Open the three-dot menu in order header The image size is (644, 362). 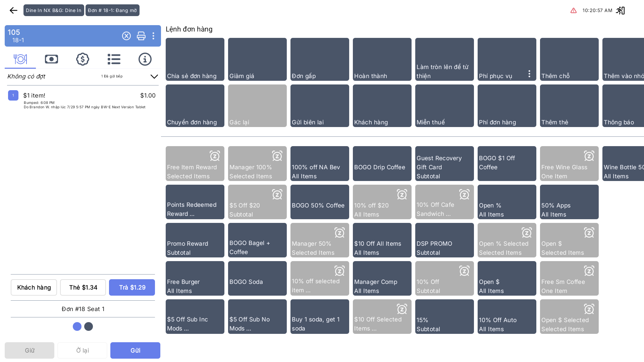(x=153, y=36)
